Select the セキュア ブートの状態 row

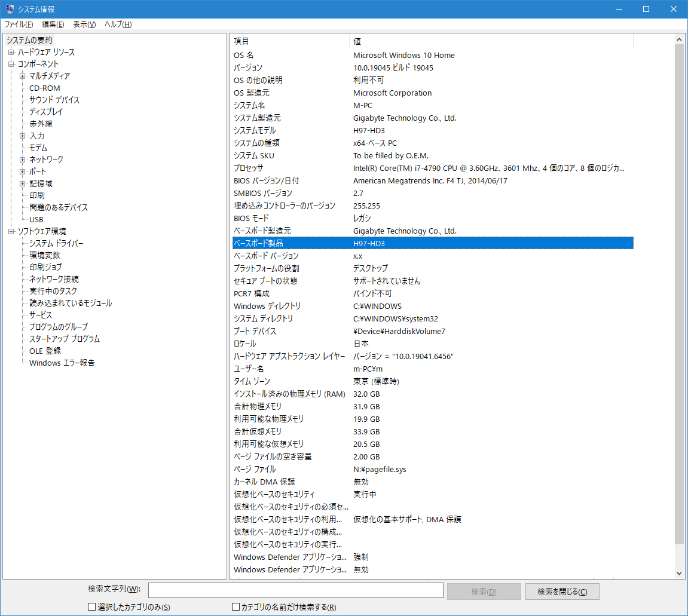point(433,281)
